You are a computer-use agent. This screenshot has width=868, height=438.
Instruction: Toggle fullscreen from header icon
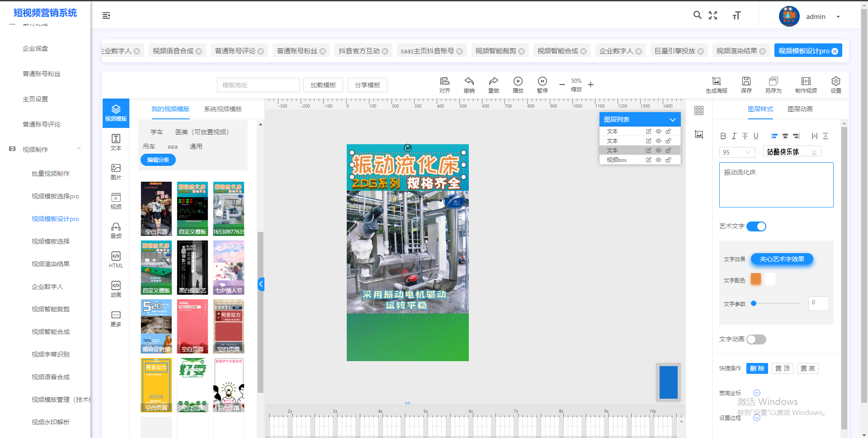click(713, 15)
